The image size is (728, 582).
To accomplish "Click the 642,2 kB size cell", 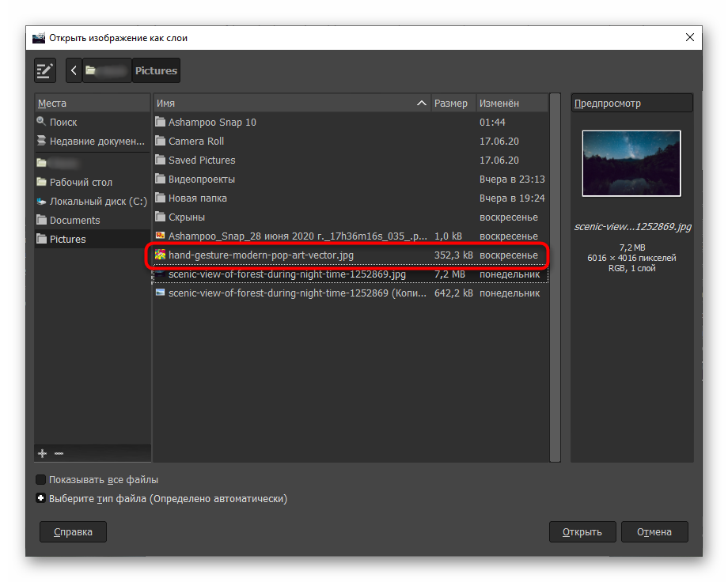I will pyautogui.click(x=453, y=293).
